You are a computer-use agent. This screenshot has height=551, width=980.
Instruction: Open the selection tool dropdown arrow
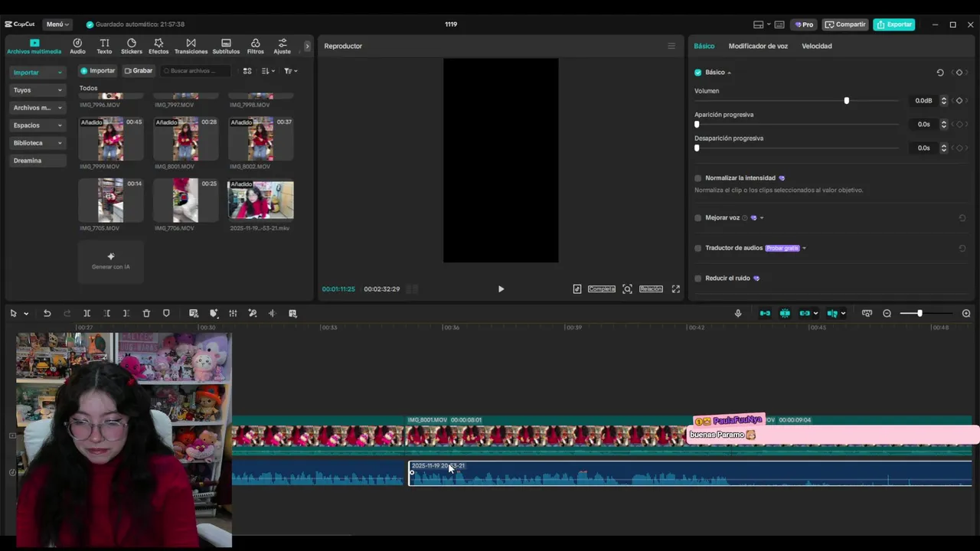[26, 314]
